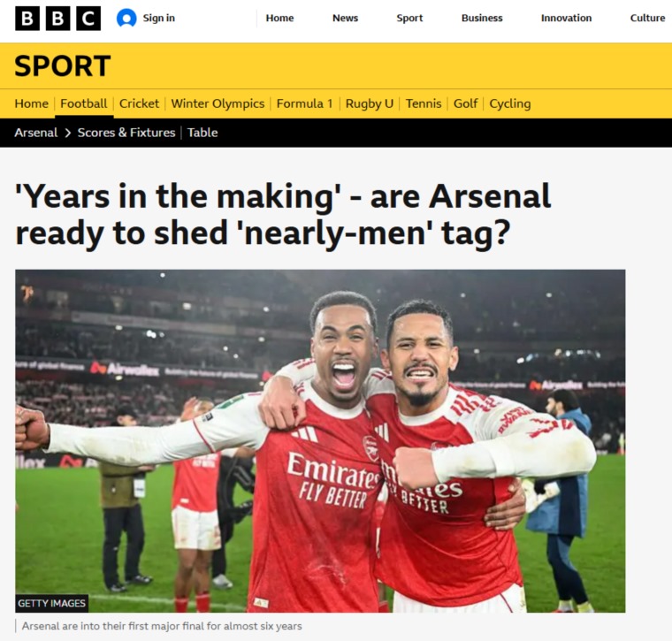This screenshot has height=641, width=672.
Task: Select the Formula 1 tab
Action: (305, 103)
